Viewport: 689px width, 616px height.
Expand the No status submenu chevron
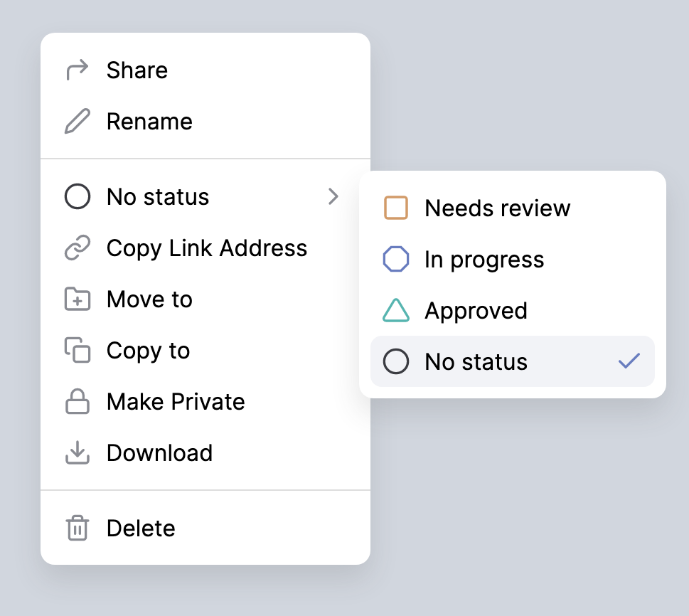coord(333,196)
